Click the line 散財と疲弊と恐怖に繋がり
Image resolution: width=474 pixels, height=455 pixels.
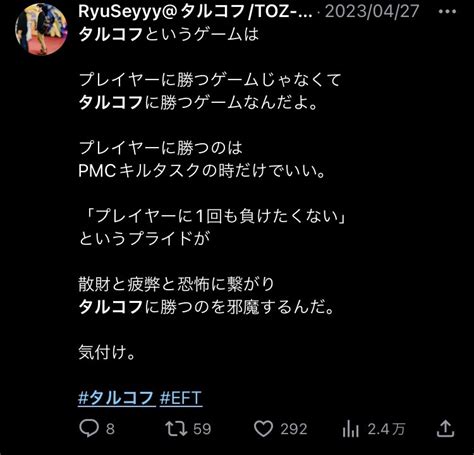(x=177, y=284)
